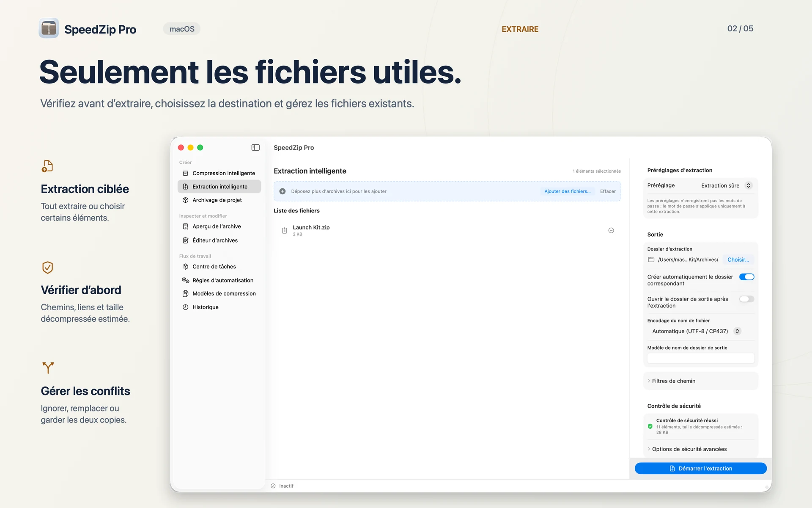This screenshot has width=812, height=508.
Task: Click the Inactif status text
Action: pos(286,486)
